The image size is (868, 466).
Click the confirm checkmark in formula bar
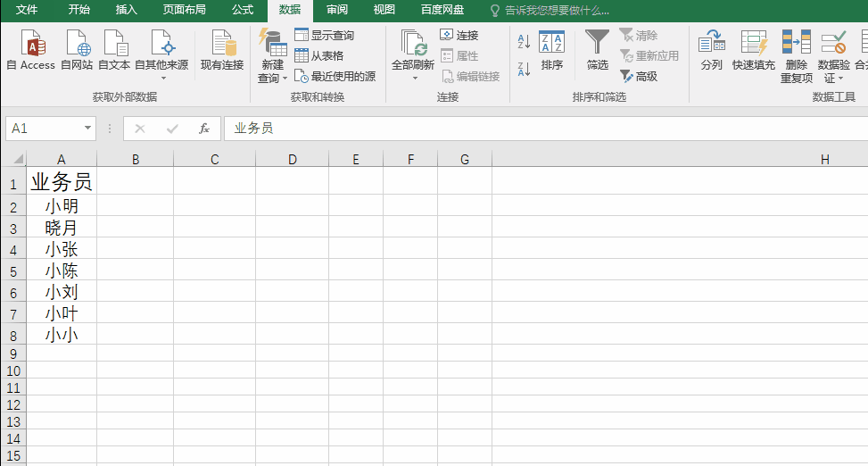point(172,129)
